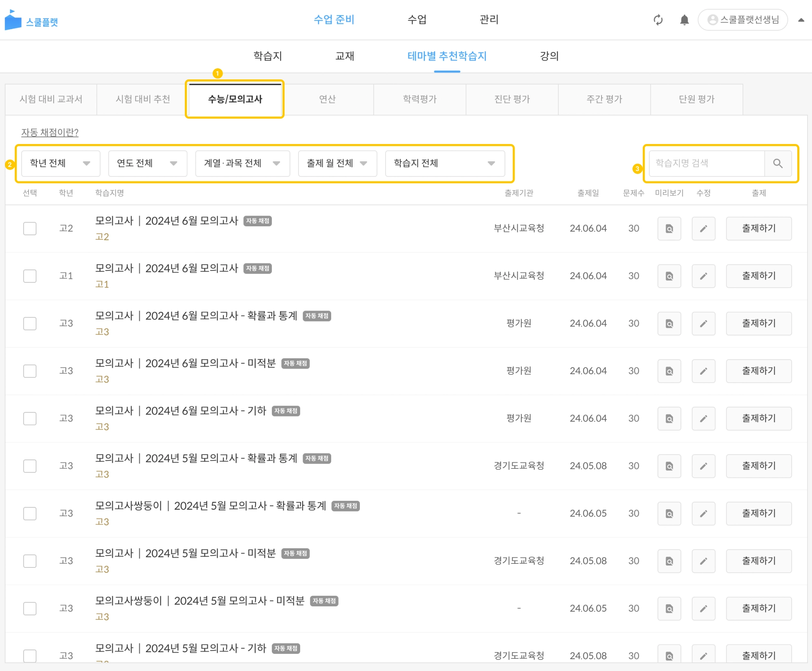Open the 출제 월 전체 dropdown
This screenshot has height=671, width=812.
point(337,163)
